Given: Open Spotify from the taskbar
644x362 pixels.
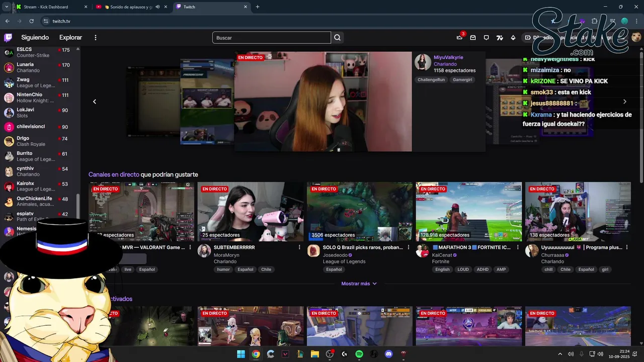Looking at the screenshot, I should tap(359, 354).
